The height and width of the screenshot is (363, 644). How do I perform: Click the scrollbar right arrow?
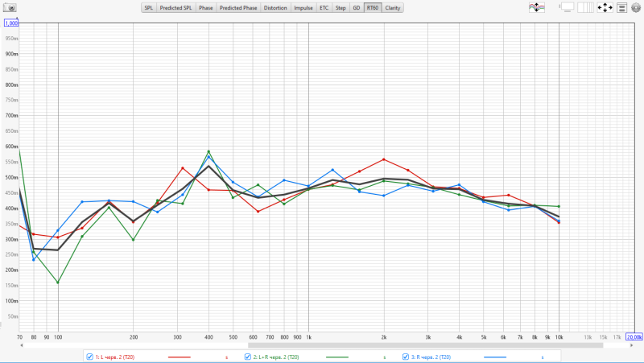(632, 345)
